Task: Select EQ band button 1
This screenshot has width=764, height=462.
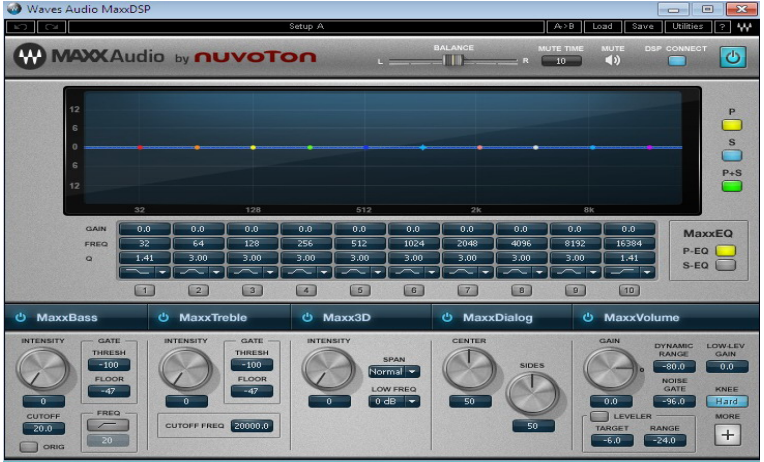Action: click(x=145, y=290)
